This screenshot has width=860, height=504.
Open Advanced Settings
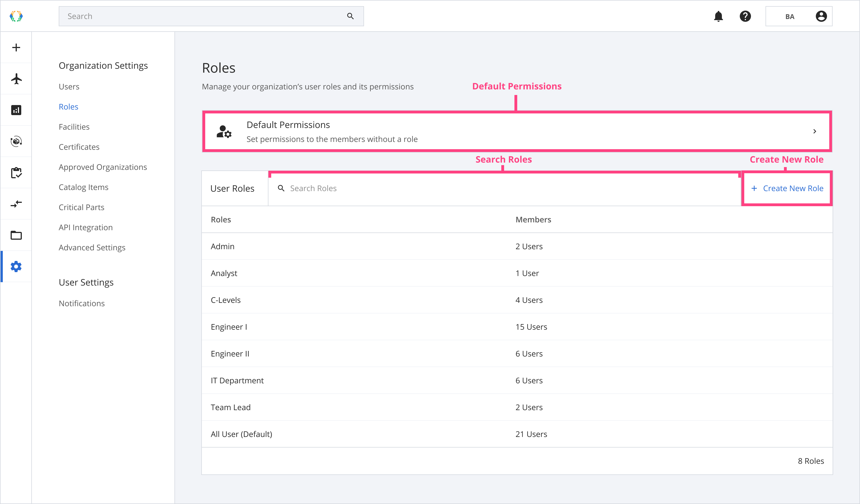pyautogui.click(x=92, y=248)
